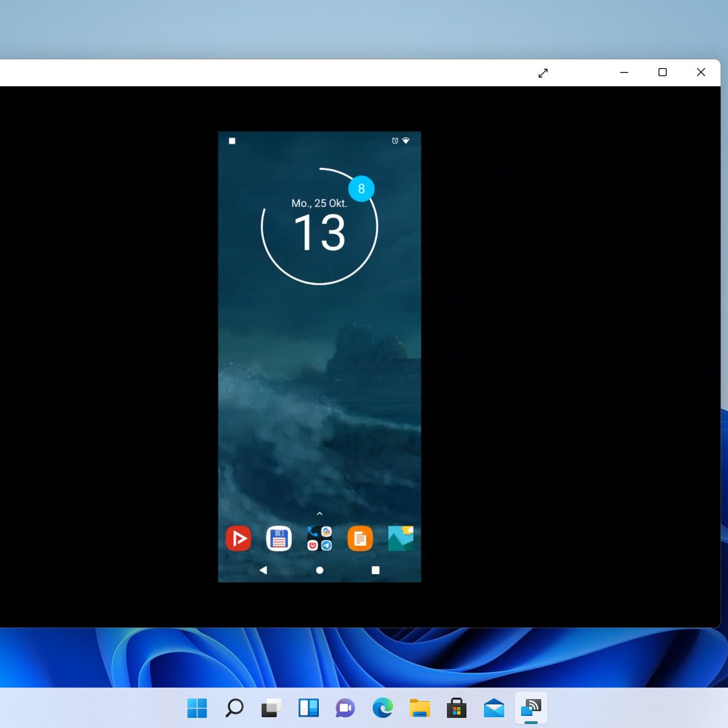This screenshot has width=728, height=728.
Task: Open Widgets panel from the taskbar
Action: coord(308,708)
